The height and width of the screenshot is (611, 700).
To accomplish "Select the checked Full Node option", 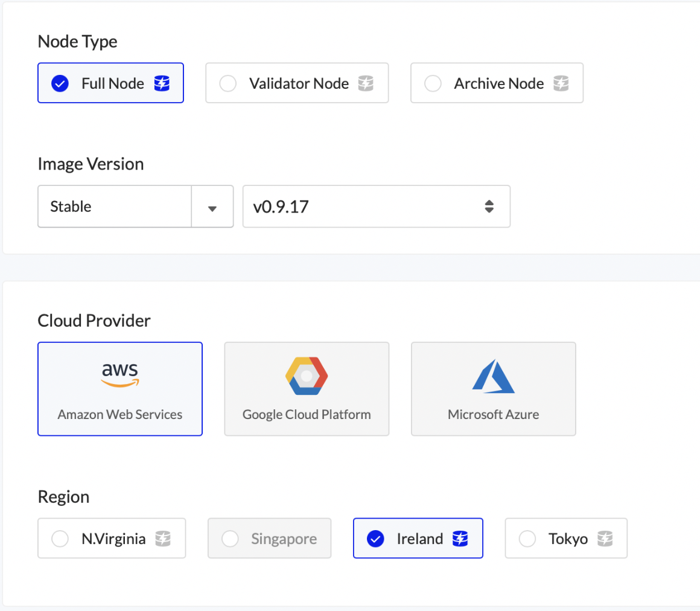I will click(110, 83).
